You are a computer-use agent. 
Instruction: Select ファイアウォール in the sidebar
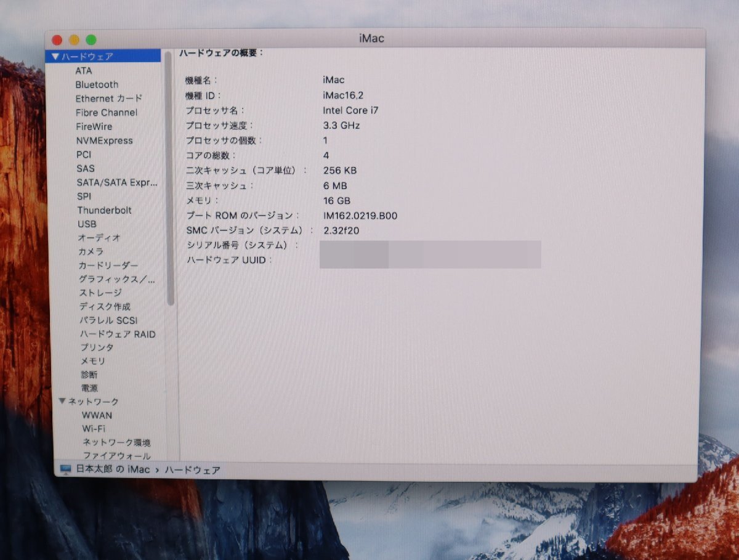pos(117,456)
